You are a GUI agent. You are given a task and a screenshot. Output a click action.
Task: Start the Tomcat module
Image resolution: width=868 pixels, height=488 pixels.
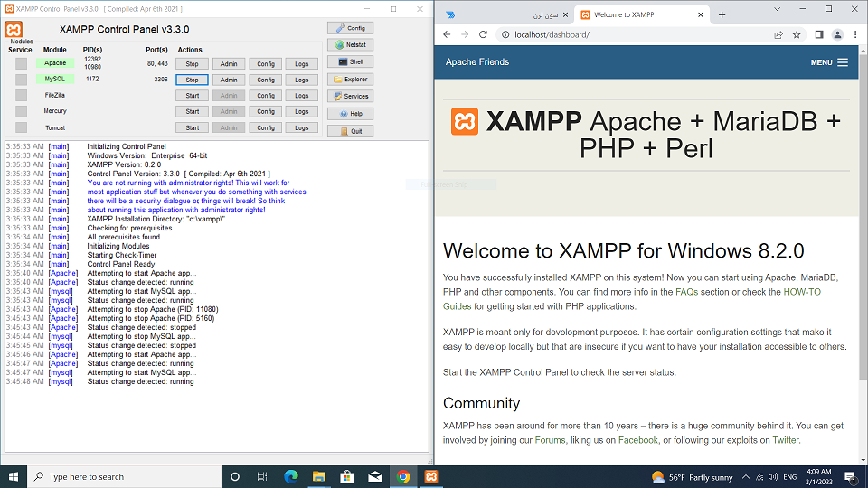point(192,127)
